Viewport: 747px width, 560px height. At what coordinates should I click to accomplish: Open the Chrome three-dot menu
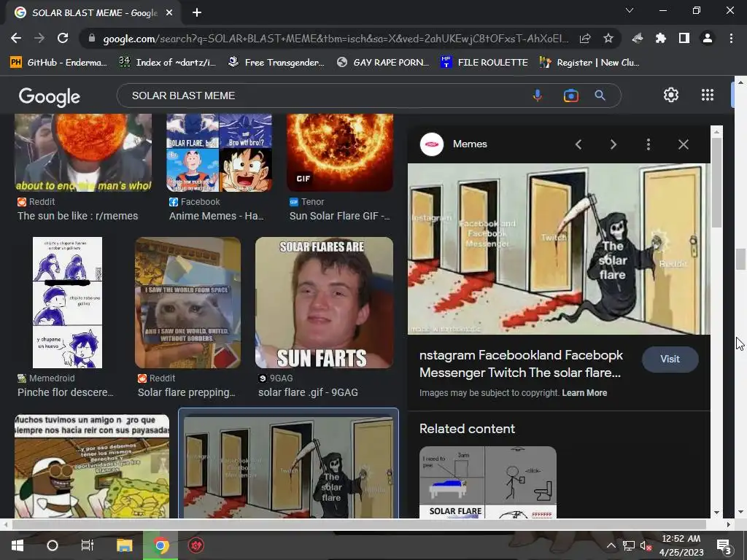[731, 38]
